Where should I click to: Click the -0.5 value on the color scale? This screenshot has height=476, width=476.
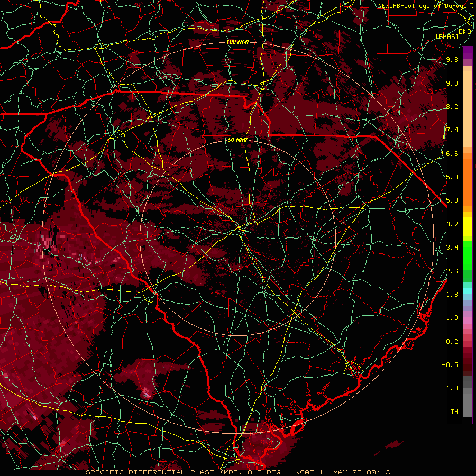pos(450,365)
